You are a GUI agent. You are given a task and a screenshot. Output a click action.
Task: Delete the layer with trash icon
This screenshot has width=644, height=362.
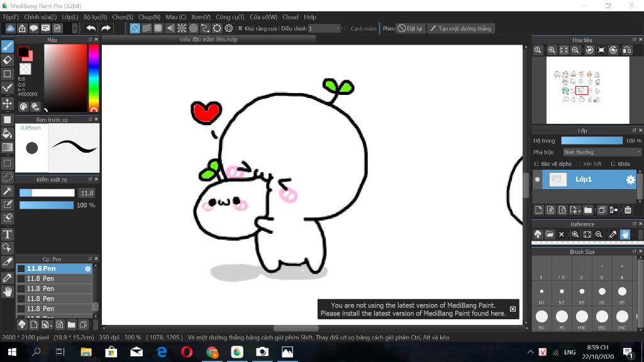(628, 210)
